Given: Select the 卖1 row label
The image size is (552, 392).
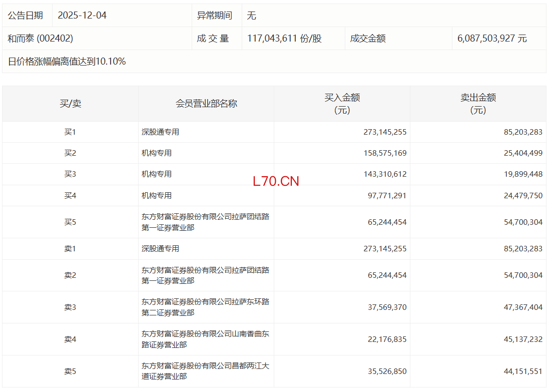Looking at the screenshot, I should pos(70,249).
